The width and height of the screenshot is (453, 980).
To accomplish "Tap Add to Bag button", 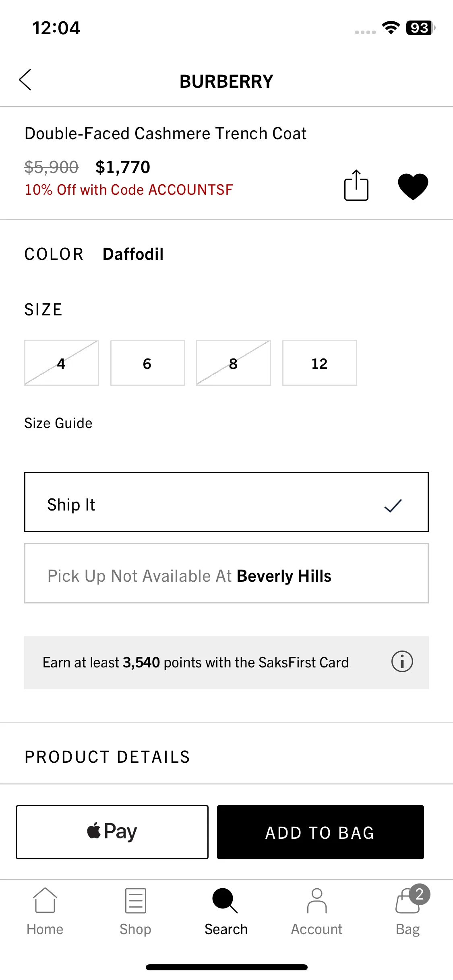I will (321, 832).
